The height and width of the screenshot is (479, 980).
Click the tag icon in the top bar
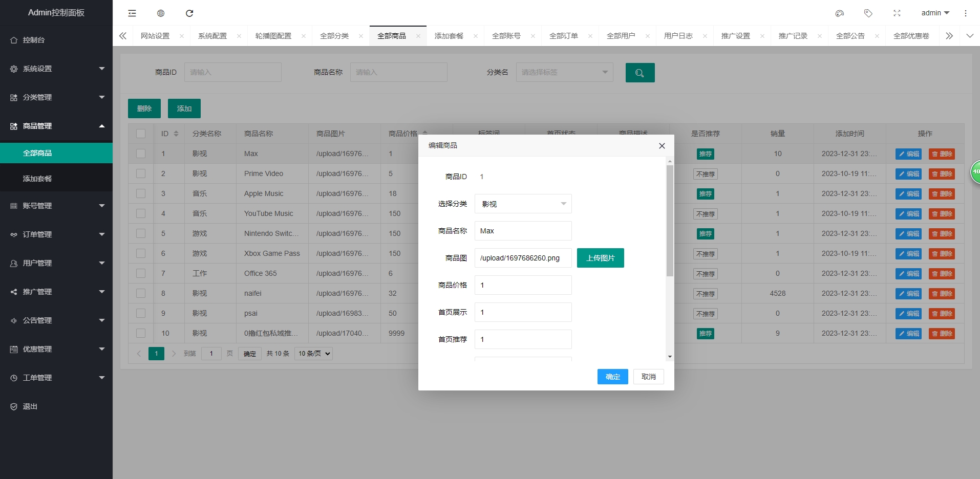(868, 13)
